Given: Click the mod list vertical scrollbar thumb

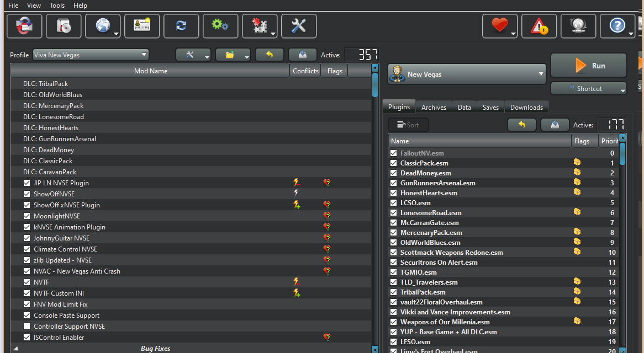Looking at the screenshot, I should click(374, 85).
